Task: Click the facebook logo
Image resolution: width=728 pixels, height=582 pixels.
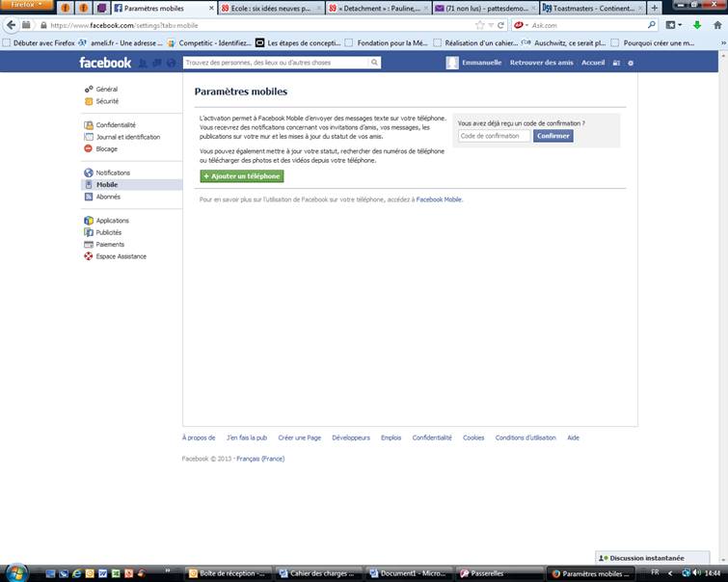Action: click(105, 63)
